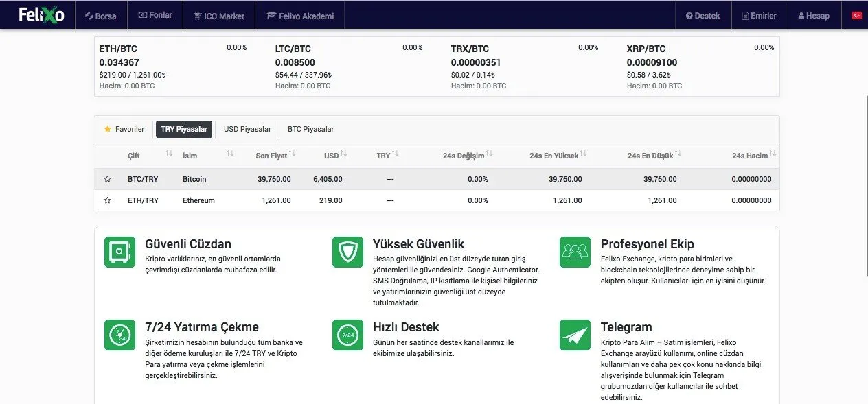This screenshot has height=404, width=868.
Task: Sort table by TRY column
Action: pyautogui.click(x=387, y=156)
